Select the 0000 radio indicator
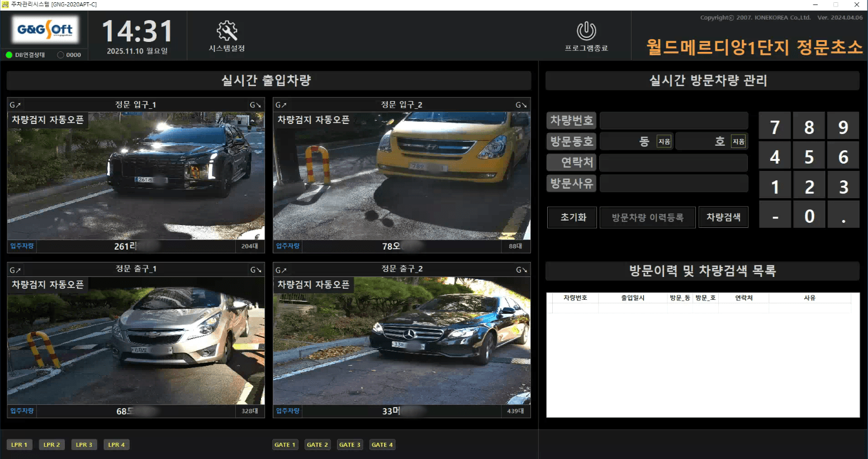Screen dimensions: 868x459 (60, 55)
